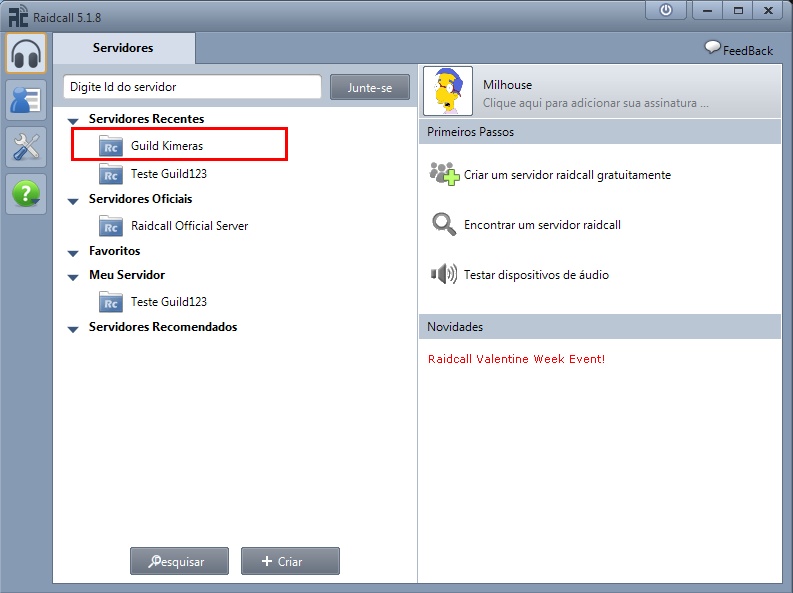Viewport: 793px width, 593px height.
Task: Click the power logout button icon
Action: [x=666, y=11]
